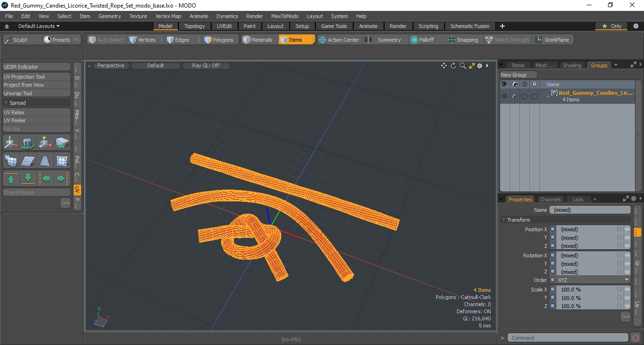The width and height of the screenshot is (644, 345).
Task: Click the trapezoid perspective grid icon
Action: (45, 161)
